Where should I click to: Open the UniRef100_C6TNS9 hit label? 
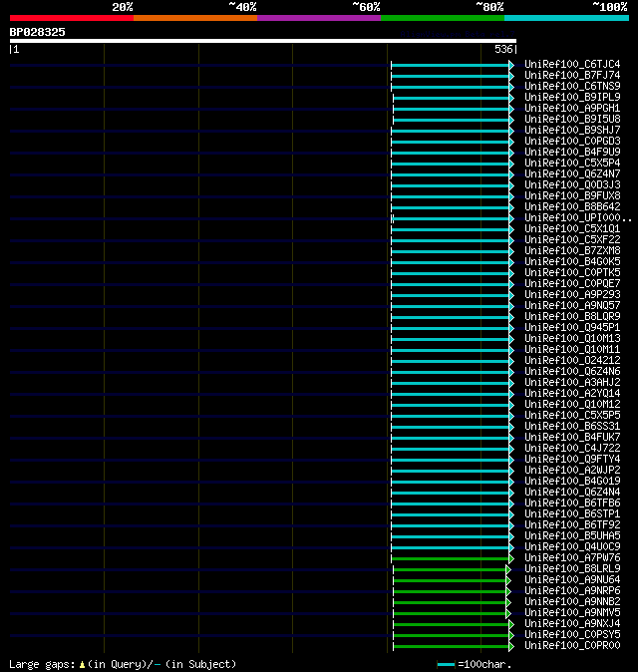click(572, 86)
